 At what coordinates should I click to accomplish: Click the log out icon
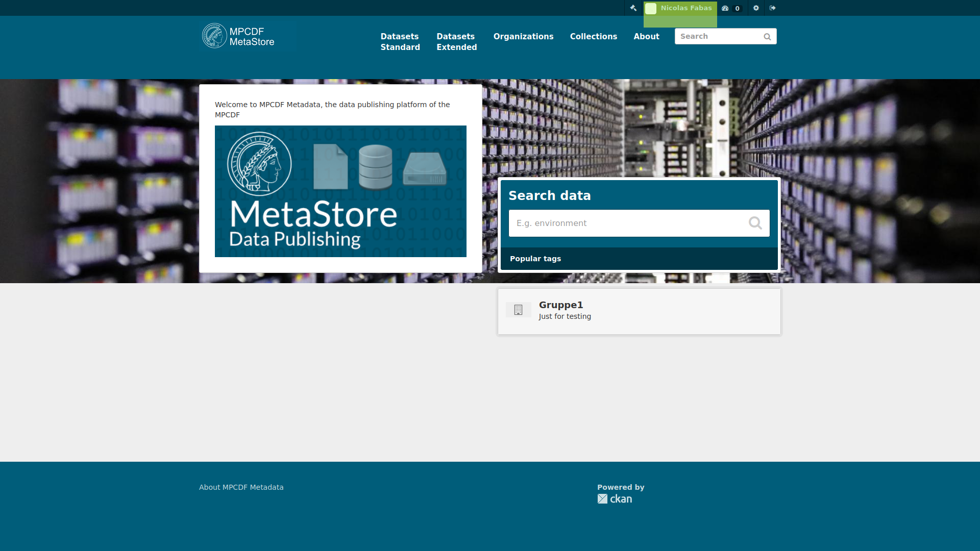point(773,8)
